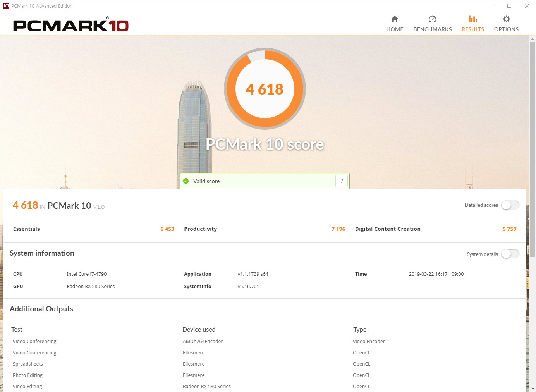
Task: Click the Additional Outputs heading
Action: (41, 309)
